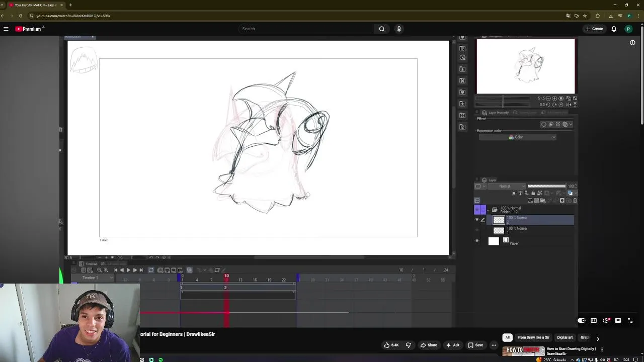Open the Ask AI button
This screenshot has height=362, width=644.
(453, 345)
